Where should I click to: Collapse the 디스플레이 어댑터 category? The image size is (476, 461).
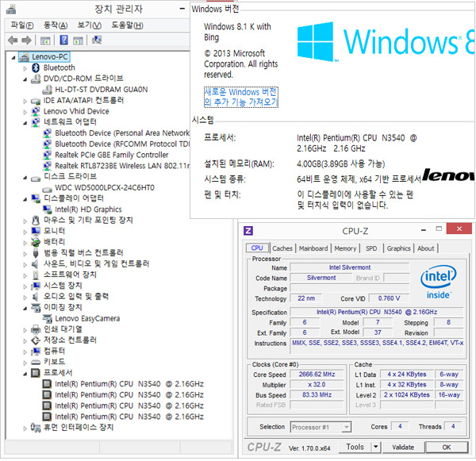tap(25, 199)
